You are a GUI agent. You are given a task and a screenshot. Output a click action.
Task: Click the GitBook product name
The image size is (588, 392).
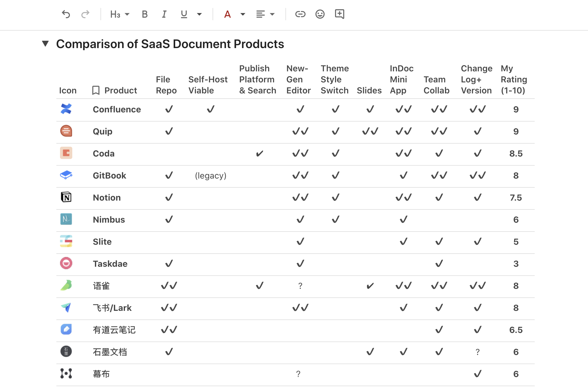[x=109, y=175]
